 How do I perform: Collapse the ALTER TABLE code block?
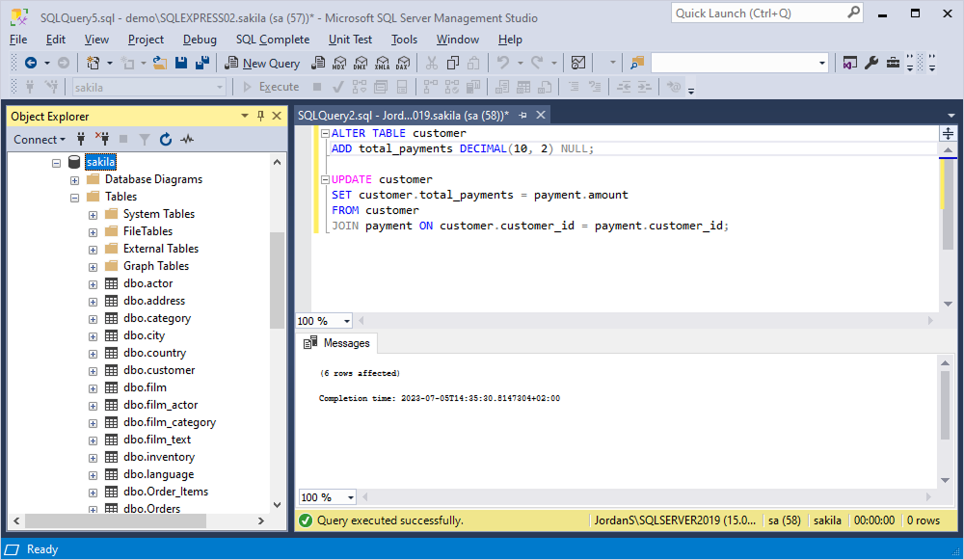(325, 133)
